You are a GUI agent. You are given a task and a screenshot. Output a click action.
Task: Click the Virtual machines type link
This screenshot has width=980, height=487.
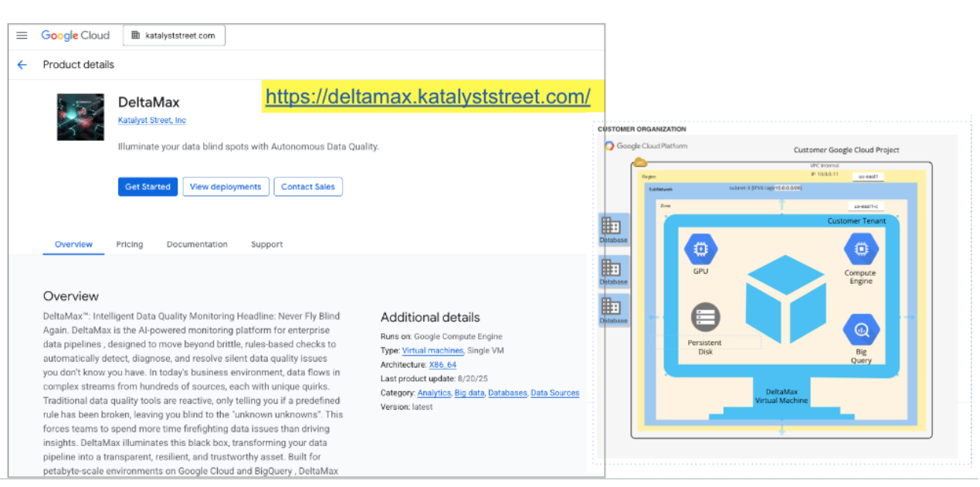(x=432, y=351)
